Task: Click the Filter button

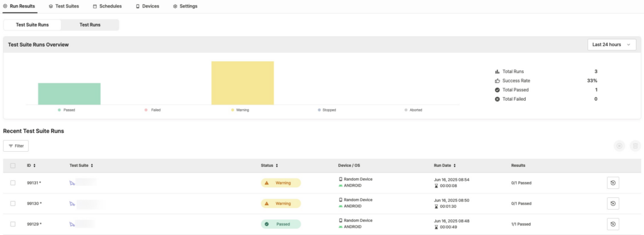Action: tap(16, 146)
